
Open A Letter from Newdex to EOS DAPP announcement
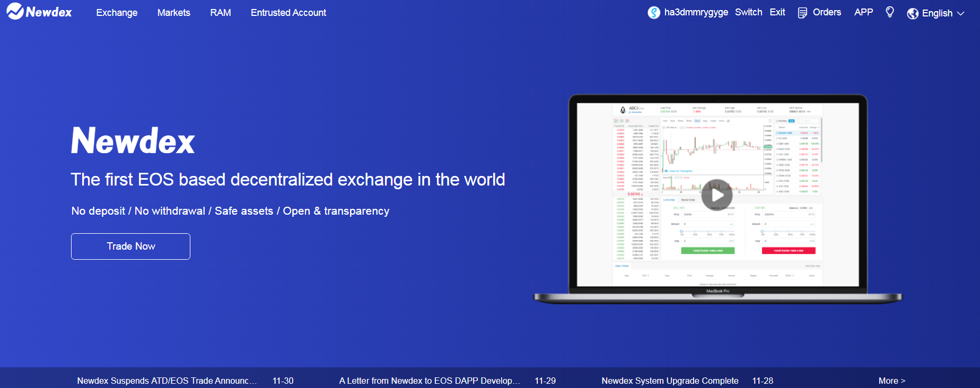(x=429, y=381)
